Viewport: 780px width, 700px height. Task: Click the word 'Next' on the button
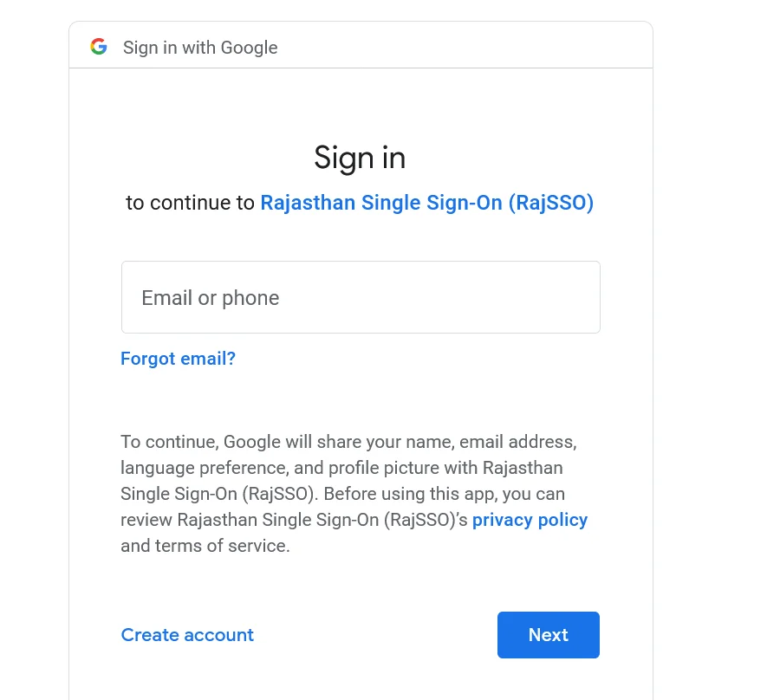click(x=549, y=635)
